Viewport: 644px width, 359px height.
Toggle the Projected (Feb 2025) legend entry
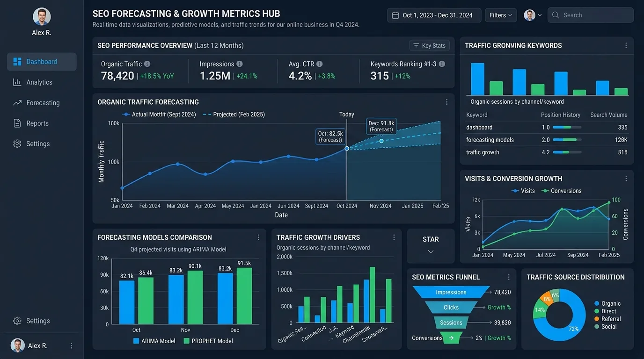(x=234, y=115)
